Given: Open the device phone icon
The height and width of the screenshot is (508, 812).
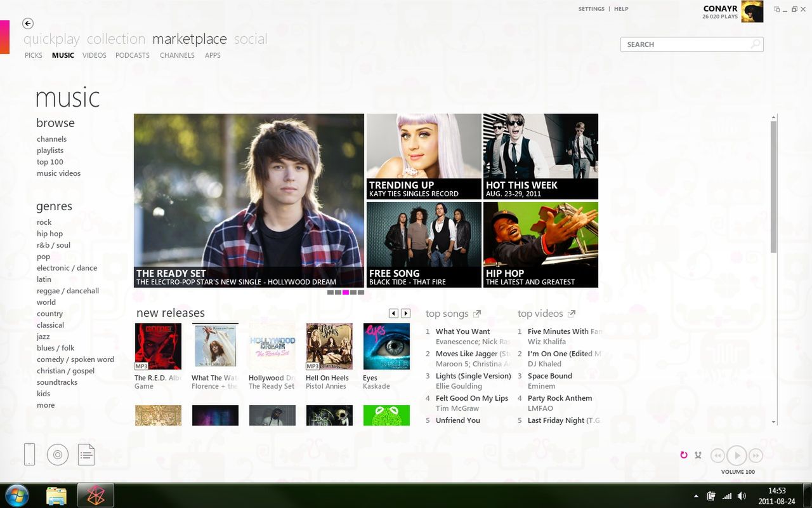Looking at the screenshot, I should tap(29, 454).
